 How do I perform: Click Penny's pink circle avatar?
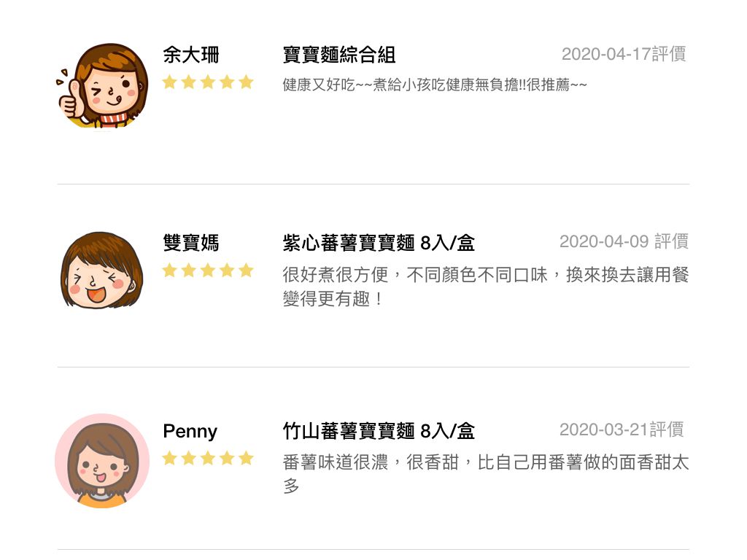pos(102,461)
